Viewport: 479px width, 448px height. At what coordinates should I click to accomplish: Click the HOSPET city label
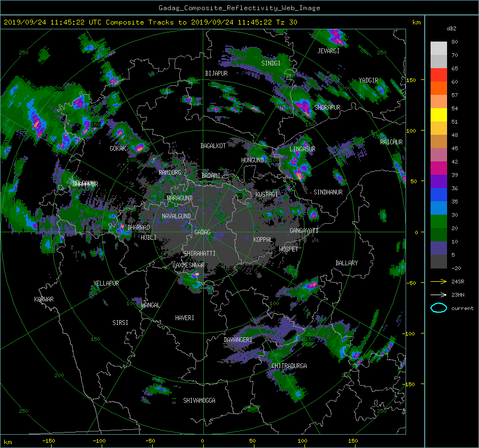tap(288, 249)
